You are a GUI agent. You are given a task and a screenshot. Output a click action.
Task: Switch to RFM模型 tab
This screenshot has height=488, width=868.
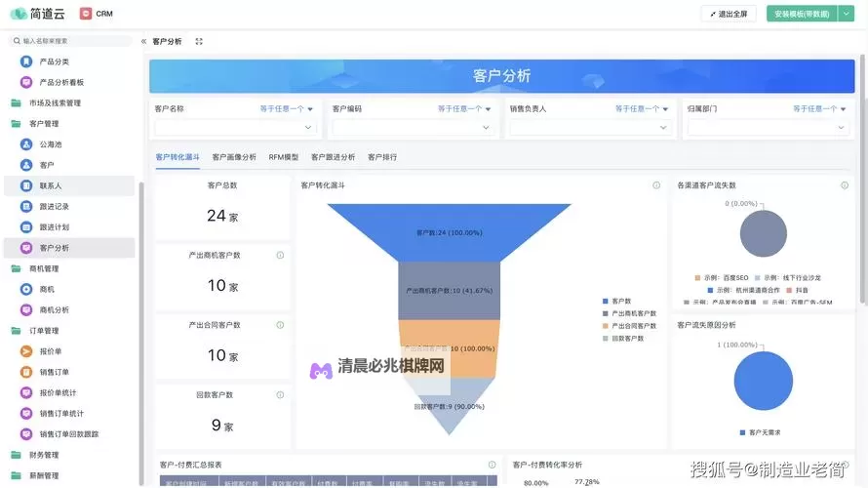(284, 157)
